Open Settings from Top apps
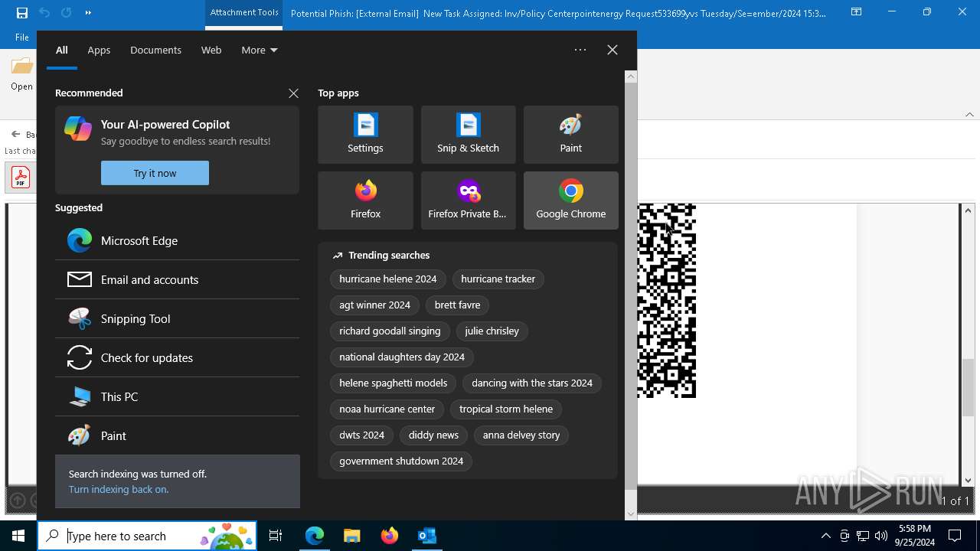Viewport: 980px width, 551px height. click(x=365, y=135)
